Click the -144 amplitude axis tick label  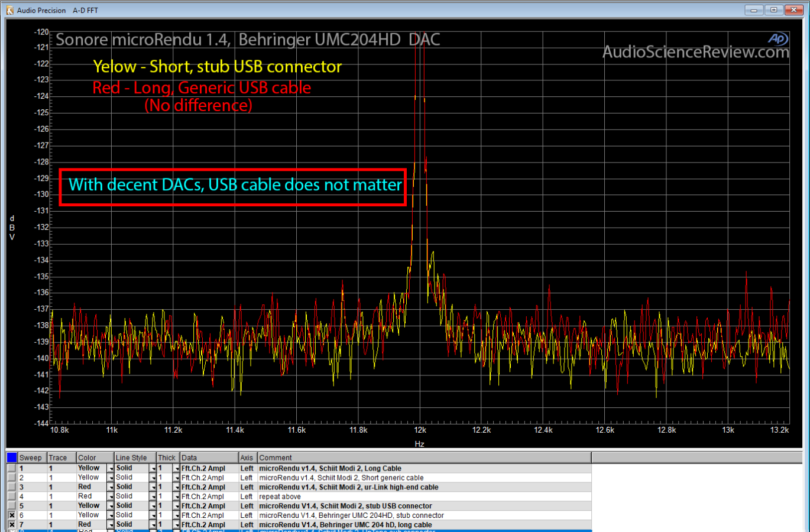[x=41, y=423]
